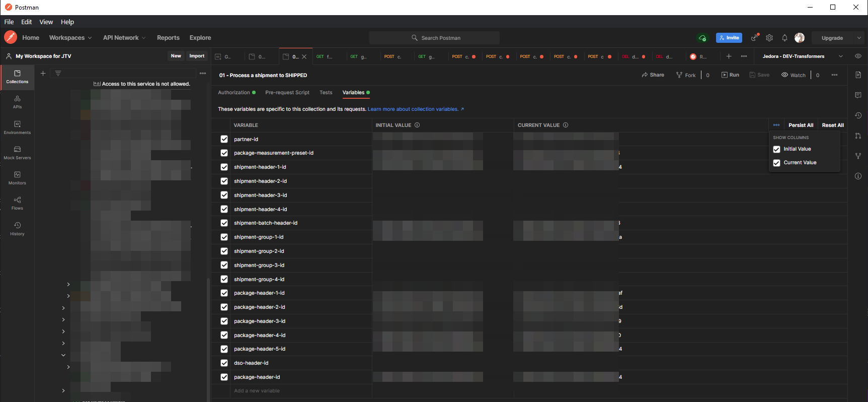The image size is (868, 402).
Task: Open the variables table columns ellipsis menu
Action: (776, 125)
